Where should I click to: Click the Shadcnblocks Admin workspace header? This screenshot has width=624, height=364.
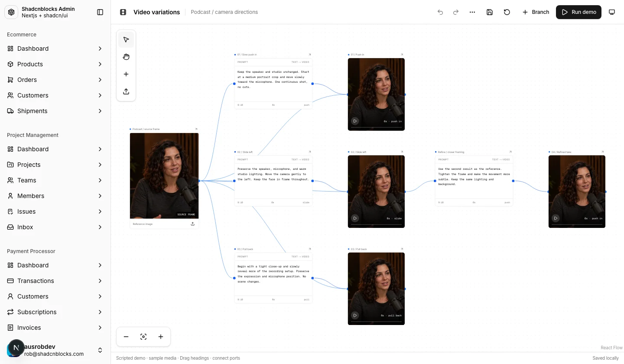click(49, 12)
